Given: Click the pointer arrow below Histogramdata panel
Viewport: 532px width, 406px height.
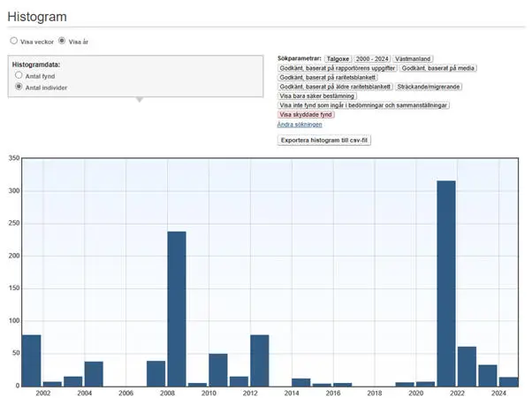Looking at the screenshot, I should coord(138,100).
